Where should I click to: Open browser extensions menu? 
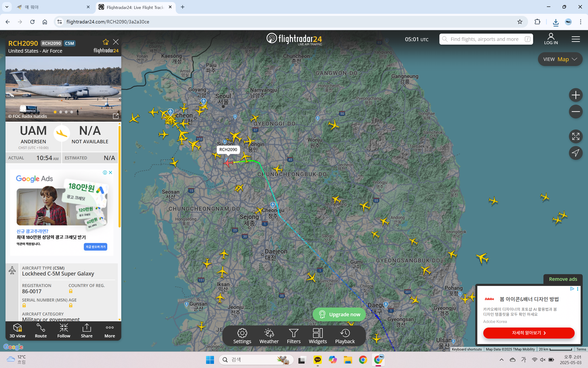(537, 22)
